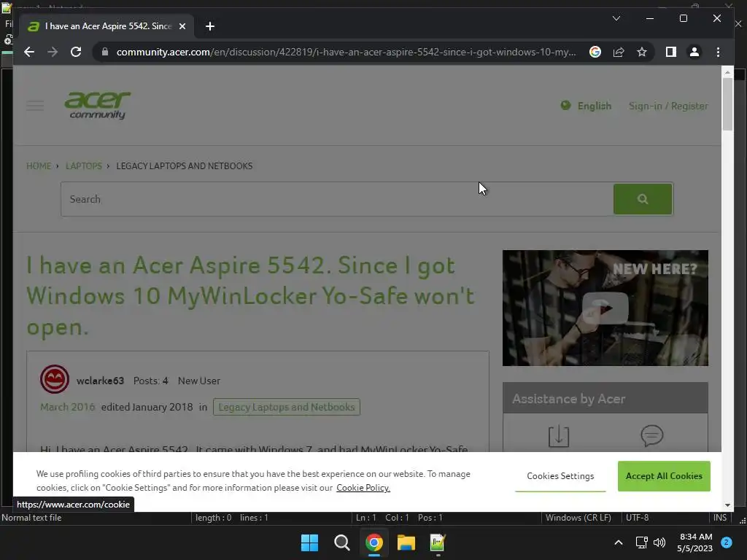Change the language from English

586,106
